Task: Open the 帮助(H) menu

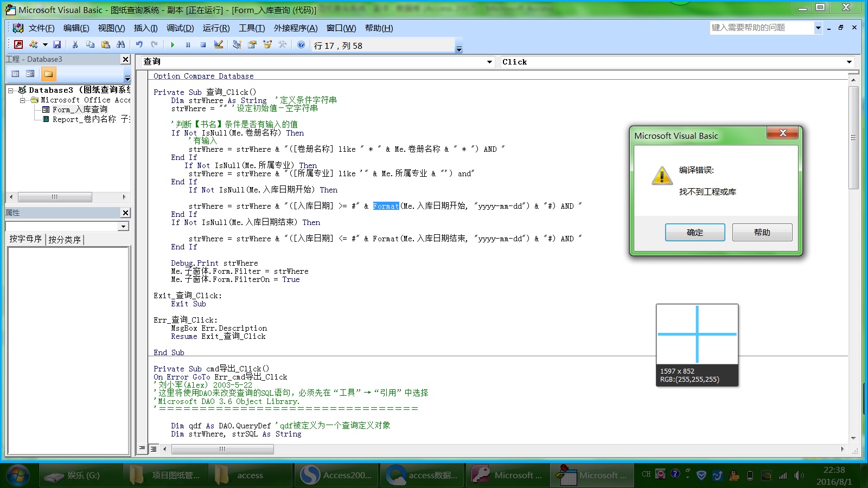Action: pos(379,28)
